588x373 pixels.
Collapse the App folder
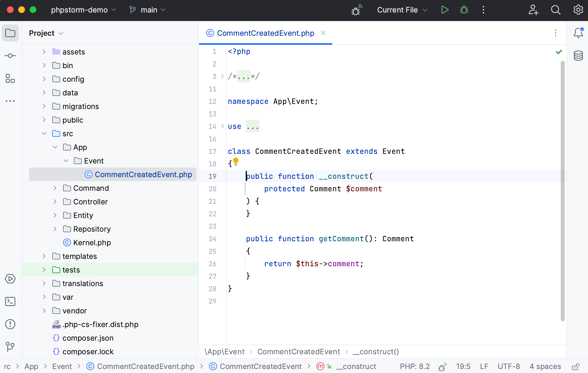coord(55,147)
